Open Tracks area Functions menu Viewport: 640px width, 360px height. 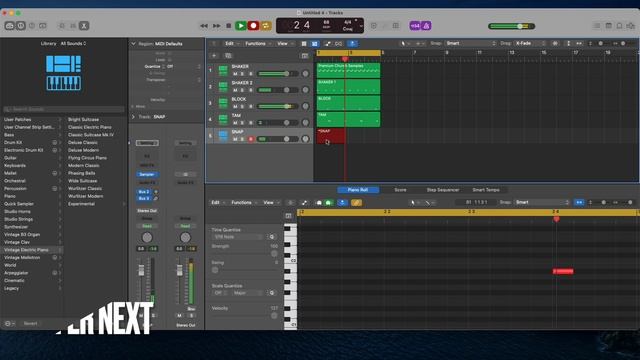[x=258, y=44]
